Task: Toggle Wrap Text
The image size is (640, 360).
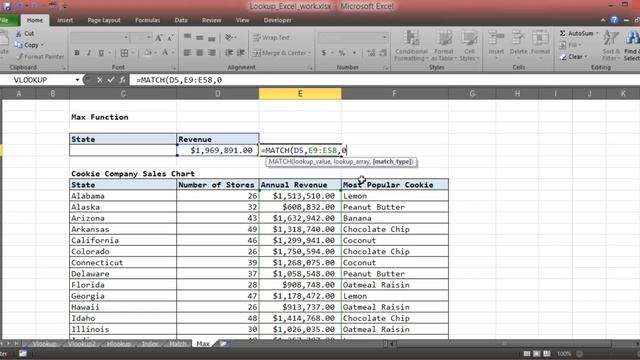Action: [x=271, y=38]
